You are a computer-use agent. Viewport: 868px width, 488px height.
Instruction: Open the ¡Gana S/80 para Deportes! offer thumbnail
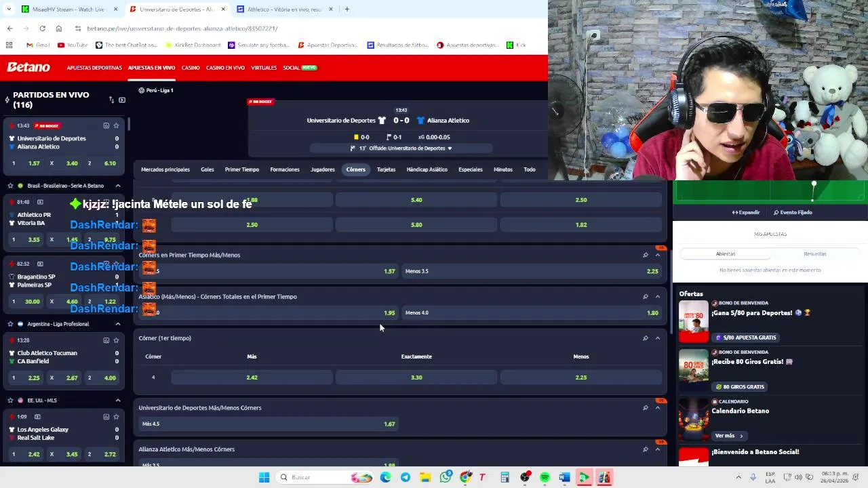[x=694, y=322]
